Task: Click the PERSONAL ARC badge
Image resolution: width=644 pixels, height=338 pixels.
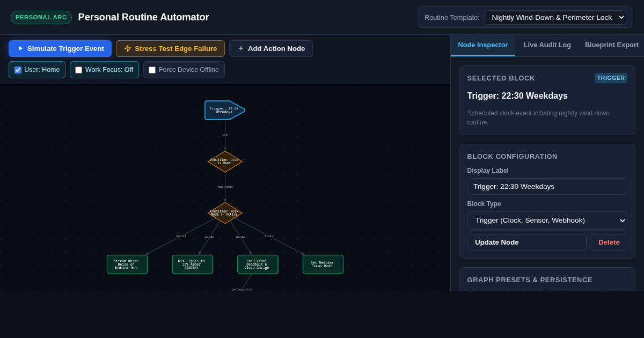Action: tap(41, 17)
